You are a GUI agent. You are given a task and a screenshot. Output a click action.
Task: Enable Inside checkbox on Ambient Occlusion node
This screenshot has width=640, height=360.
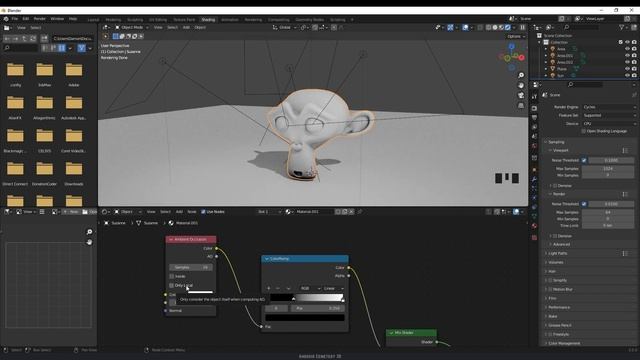(172, 276)
